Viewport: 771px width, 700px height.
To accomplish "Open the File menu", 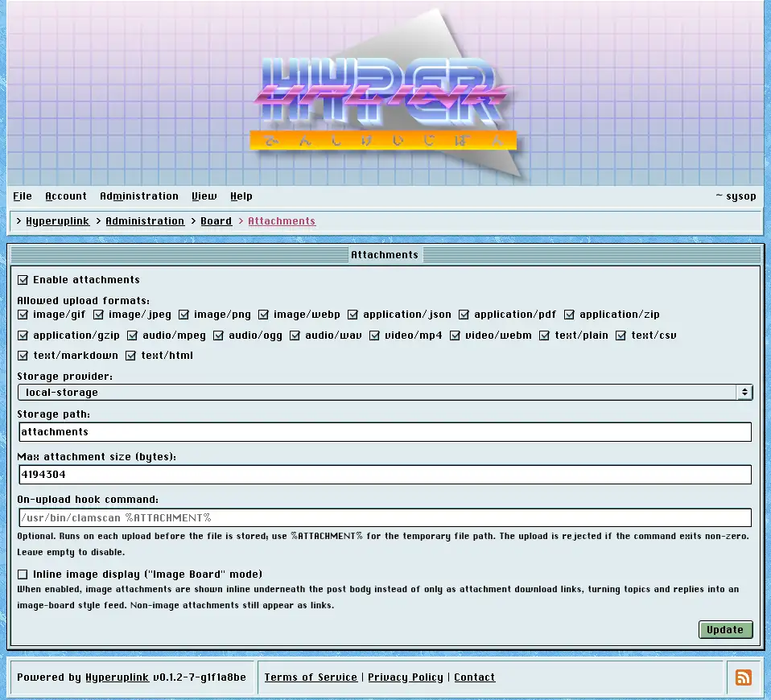I will pyautogui.click(x=22, y=196).
